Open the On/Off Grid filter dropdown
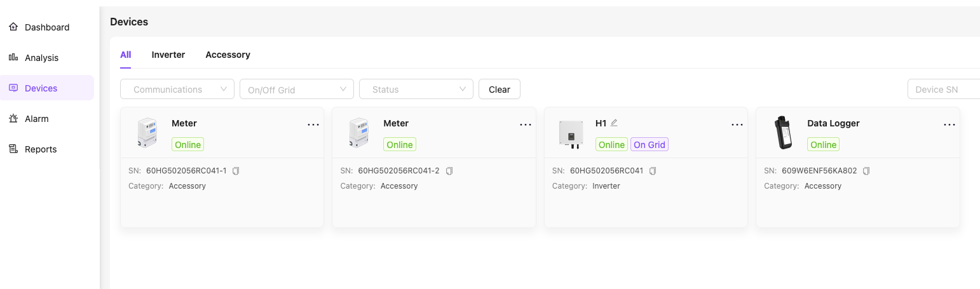 pyautogui.click(x=296, y=90)
